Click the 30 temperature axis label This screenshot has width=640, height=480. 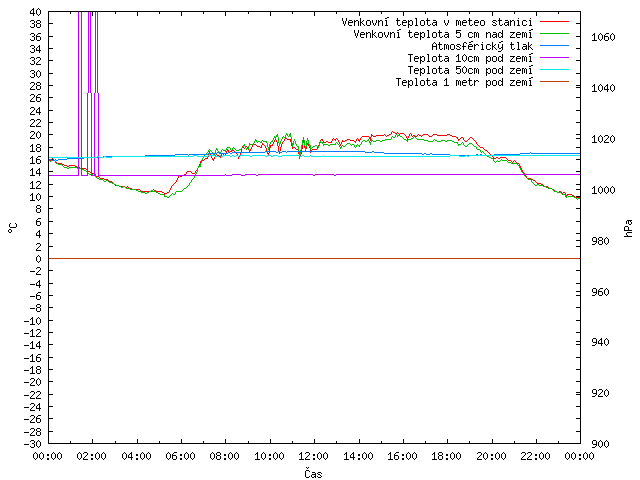pyautogui.click(x=36, y=74)
